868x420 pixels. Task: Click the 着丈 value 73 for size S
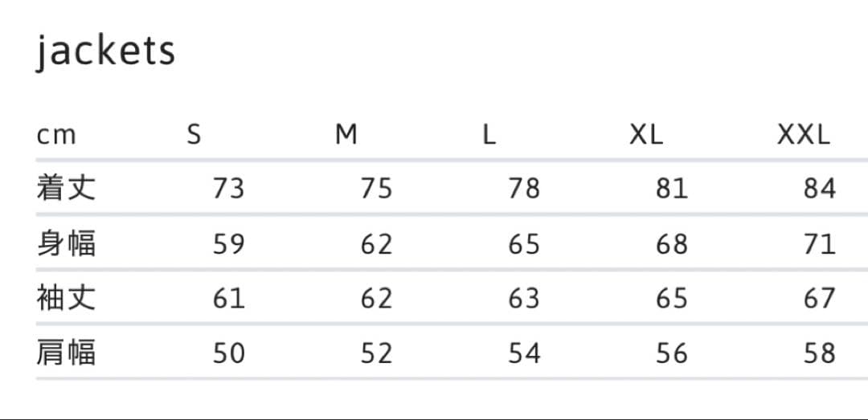pyautogui.click(x=228, y=189)
